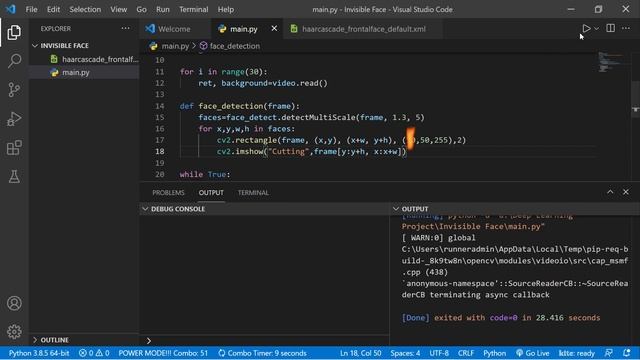Viewport: 640px width, 360px height.
Task: Open the Terminal menu
Action: 193,9
